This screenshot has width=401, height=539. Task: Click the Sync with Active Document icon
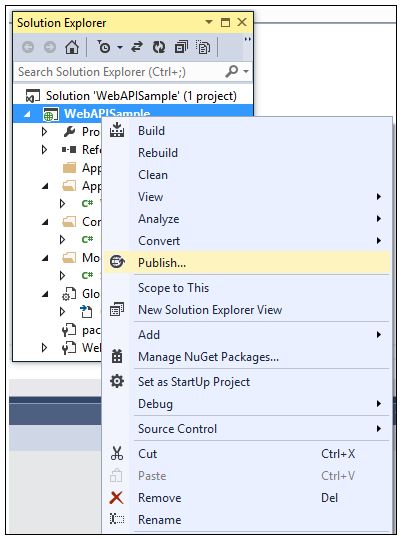[x=137, y=47]
